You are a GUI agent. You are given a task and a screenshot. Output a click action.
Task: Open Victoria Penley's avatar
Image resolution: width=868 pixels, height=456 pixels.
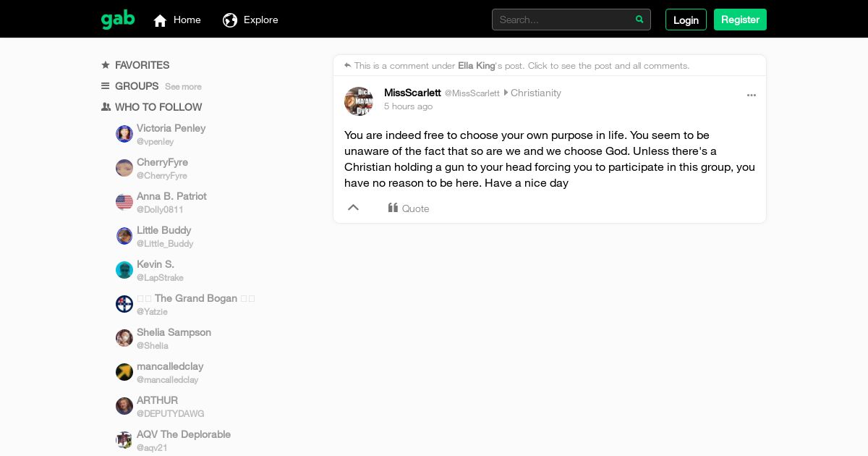[x=124, y=134]
